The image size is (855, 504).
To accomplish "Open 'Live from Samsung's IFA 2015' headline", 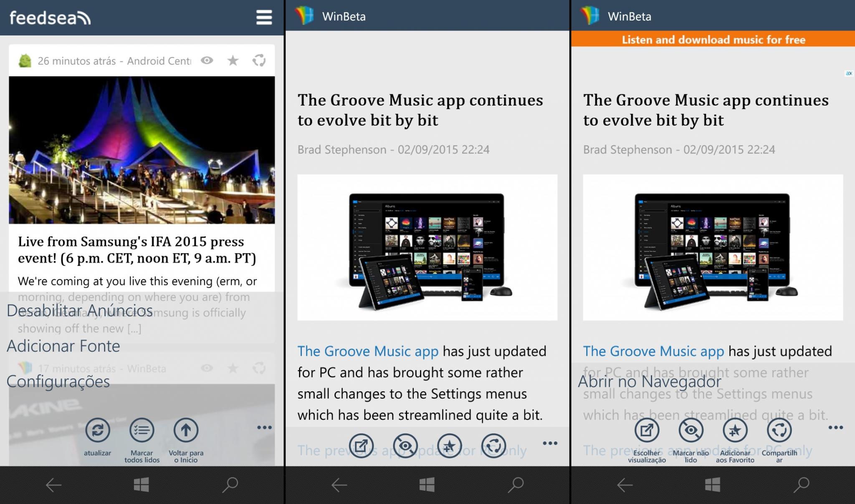I will click(x=137, y=250).
